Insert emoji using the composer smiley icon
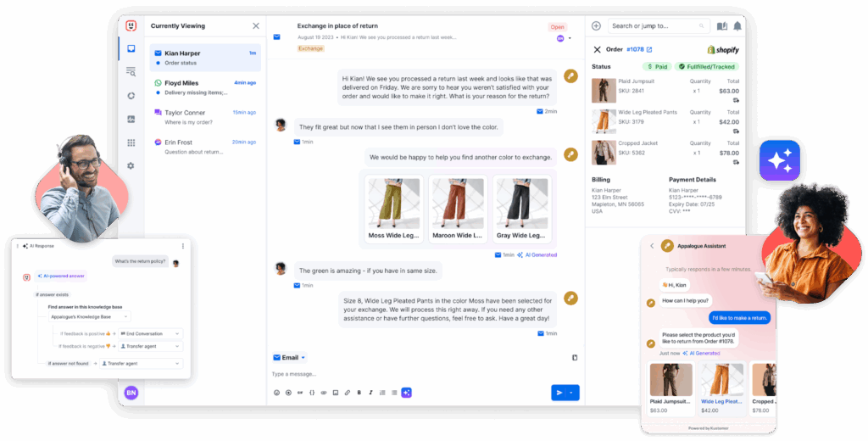This screenshot has width=868, height=441. [x=277, y=393]
